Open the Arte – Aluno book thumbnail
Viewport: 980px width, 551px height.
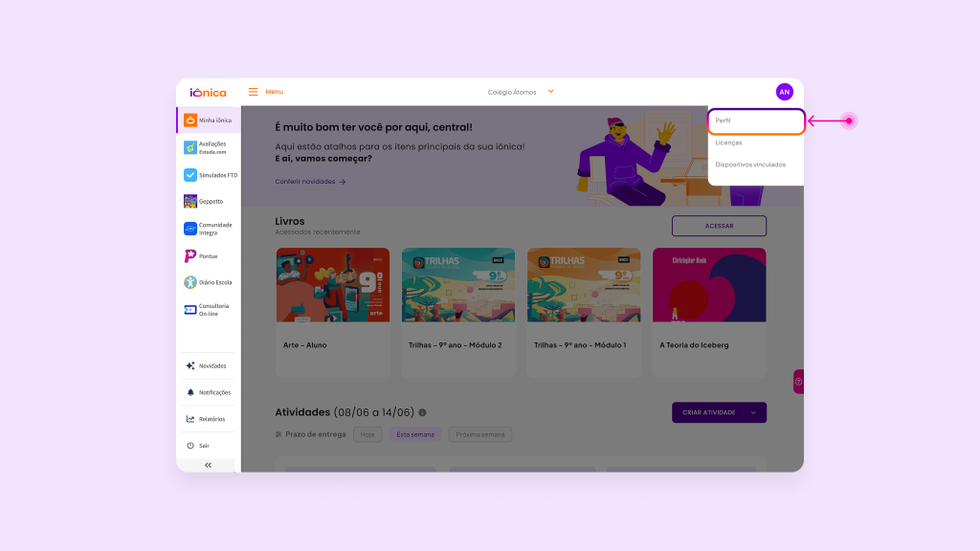(x=332, y=285)
